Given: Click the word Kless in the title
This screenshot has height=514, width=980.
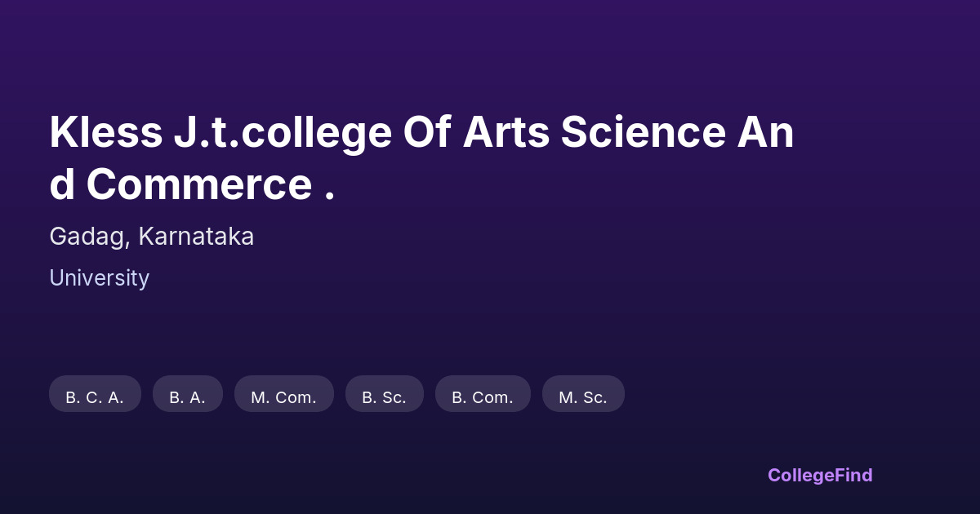Looking at the screenshot, I should tap(105, 132).
